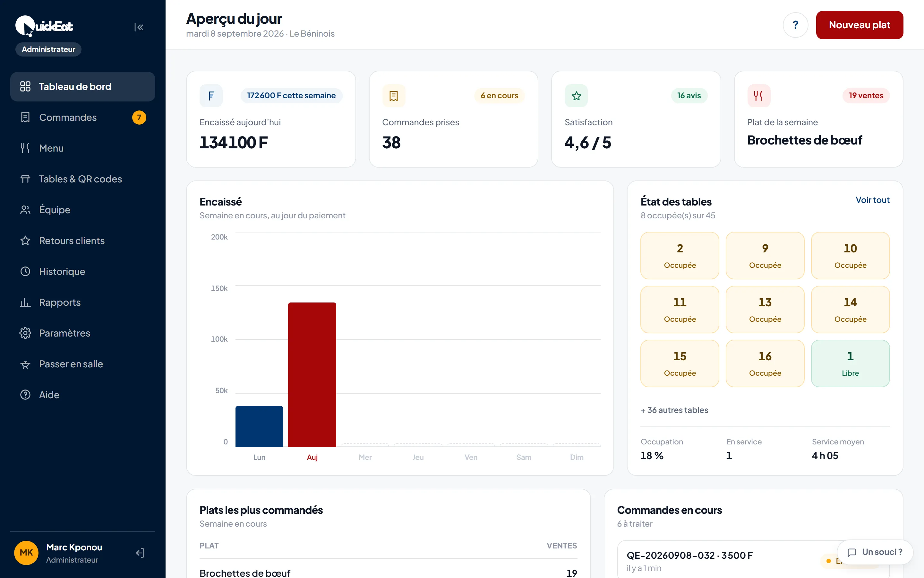This screenshot has width=924, height=578.
Task: Open Tableau de bord in the sidebar
Action: click(82, 87)
